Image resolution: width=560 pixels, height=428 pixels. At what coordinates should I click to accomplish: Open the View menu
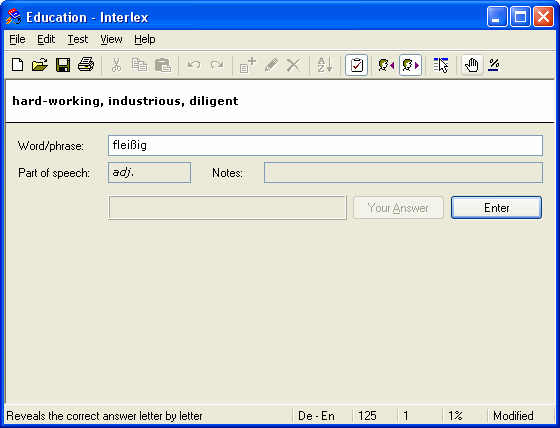(111, 39)
